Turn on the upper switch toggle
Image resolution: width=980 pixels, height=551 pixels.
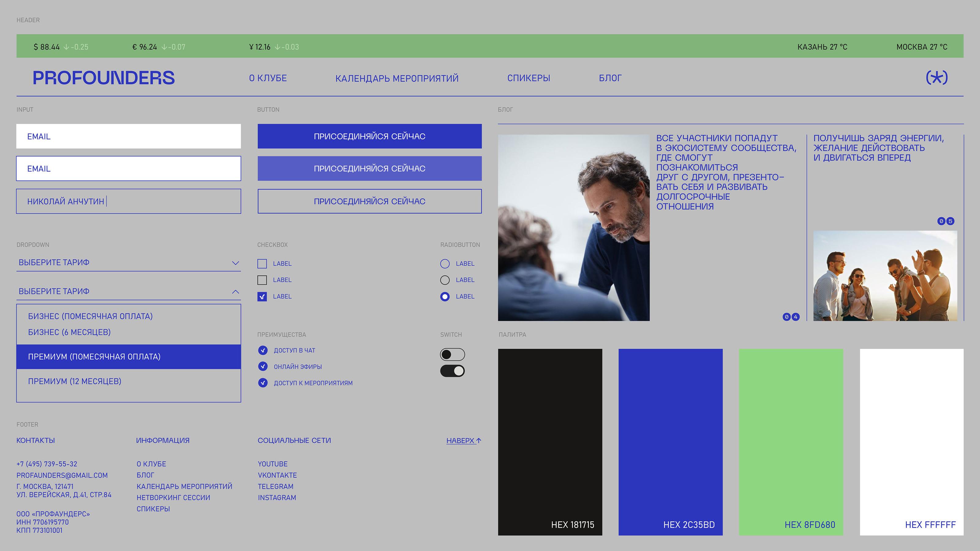point(452,354)
